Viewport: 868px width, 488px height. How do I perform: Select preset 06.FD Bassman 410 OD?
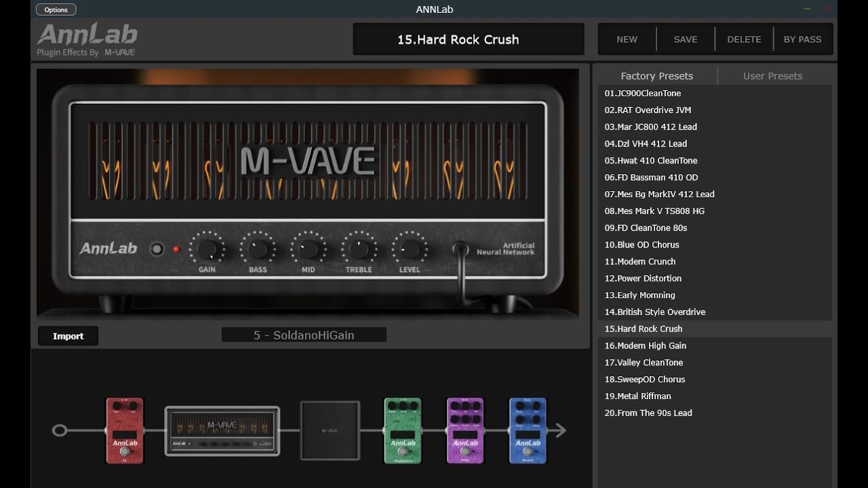click(x=715, y=178)
